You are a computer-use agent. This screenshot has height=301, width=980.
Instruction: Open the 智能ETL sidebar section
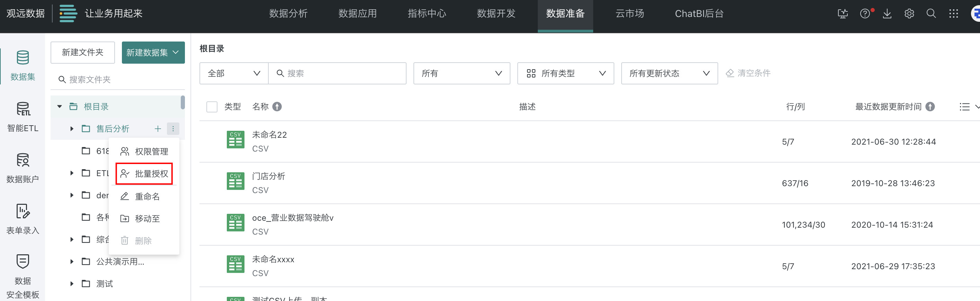pos(23,116)
